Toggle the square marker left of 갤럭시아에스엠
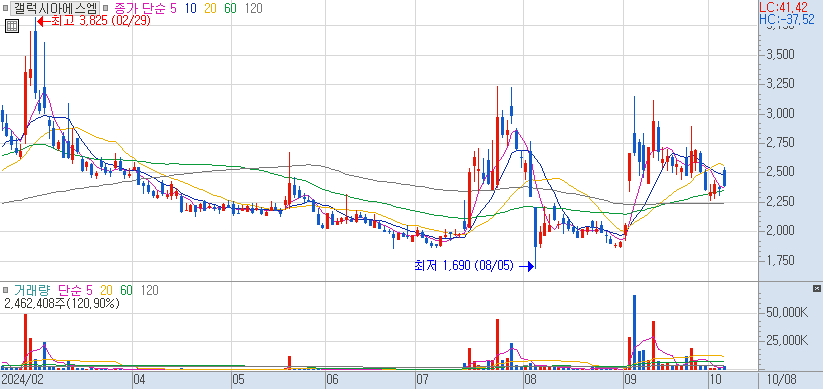Screen dimensions: 823x389 (x=5, y=8)
